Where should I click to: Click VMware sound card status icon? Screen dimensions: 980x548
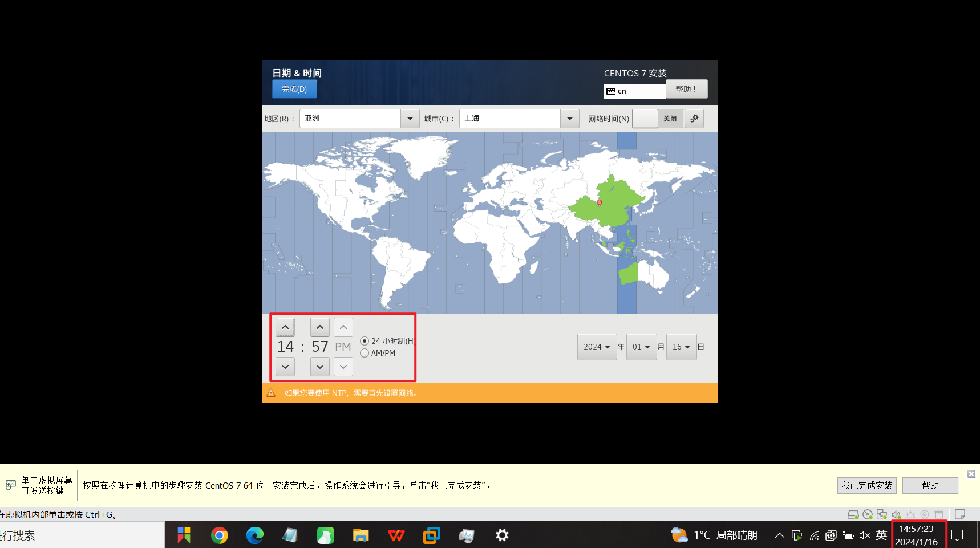pos(896,514)
